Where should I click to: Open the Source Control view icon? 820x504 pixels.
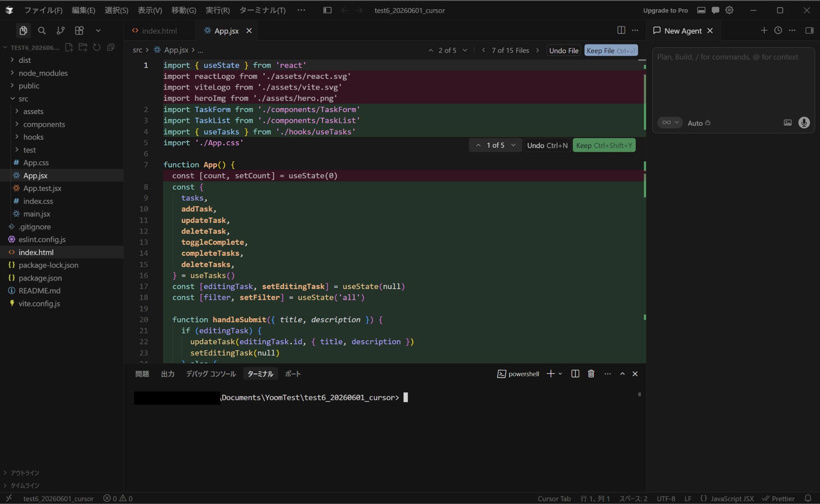pos(60,30)
